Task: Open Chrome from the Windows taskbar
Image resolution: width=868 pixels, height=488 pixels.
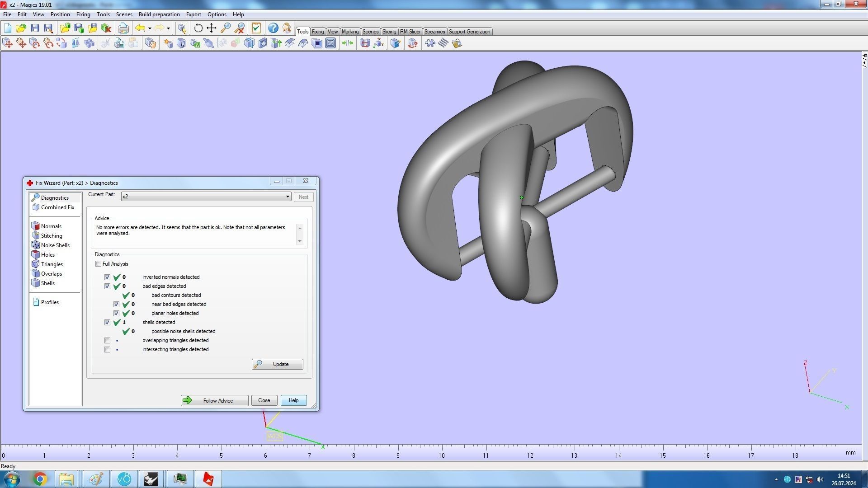Action: pyautogui.click(x=40, y=479)
